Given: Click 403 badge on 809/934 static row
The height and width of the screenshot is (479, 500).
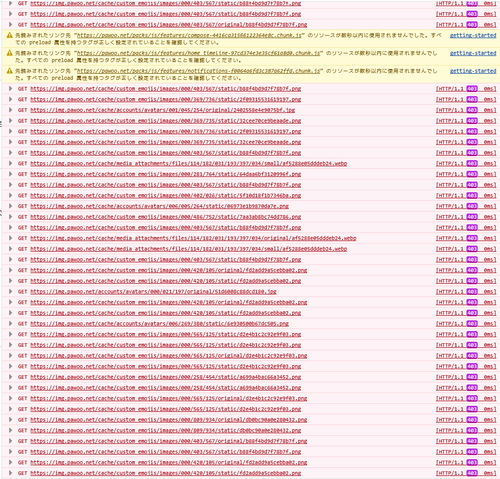Looking at the screenshot, I should [472, 430].
